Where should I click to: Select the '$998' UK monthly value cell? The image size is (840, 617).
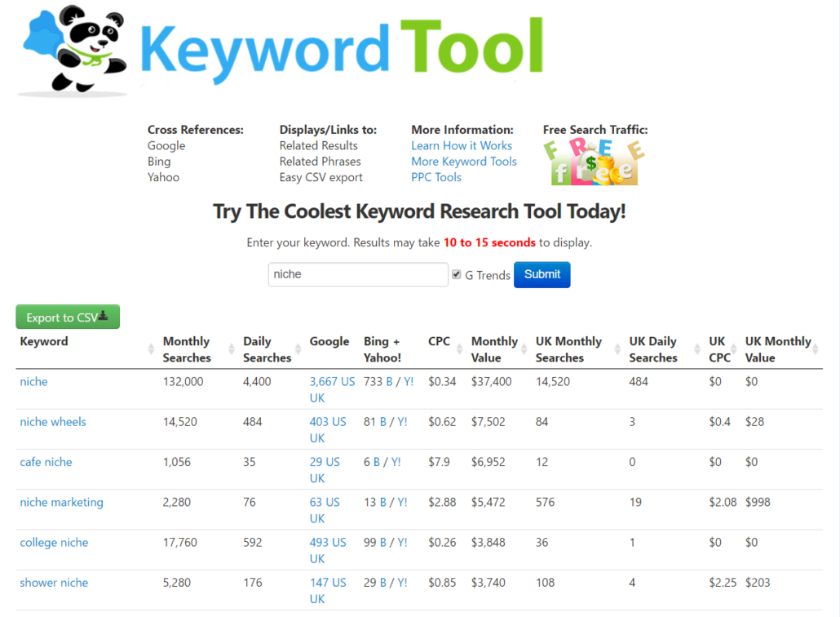(x=758, y=502)
